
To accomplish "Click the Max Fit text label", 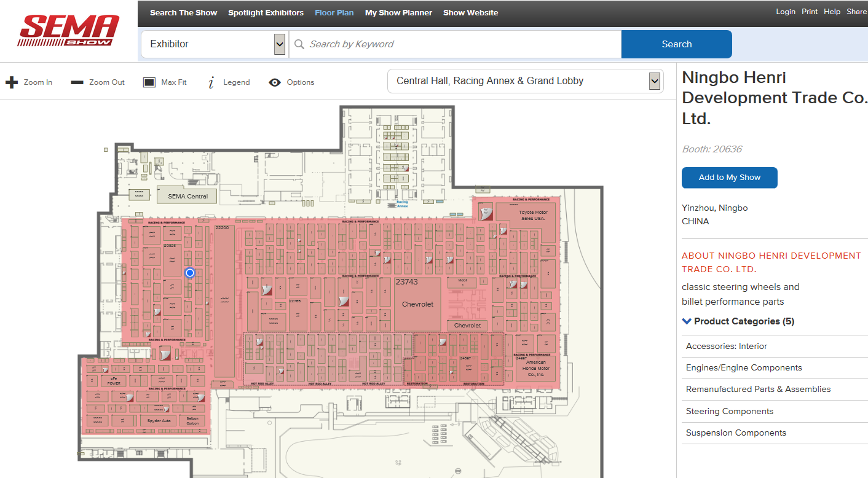I will (x=174, y=82).
